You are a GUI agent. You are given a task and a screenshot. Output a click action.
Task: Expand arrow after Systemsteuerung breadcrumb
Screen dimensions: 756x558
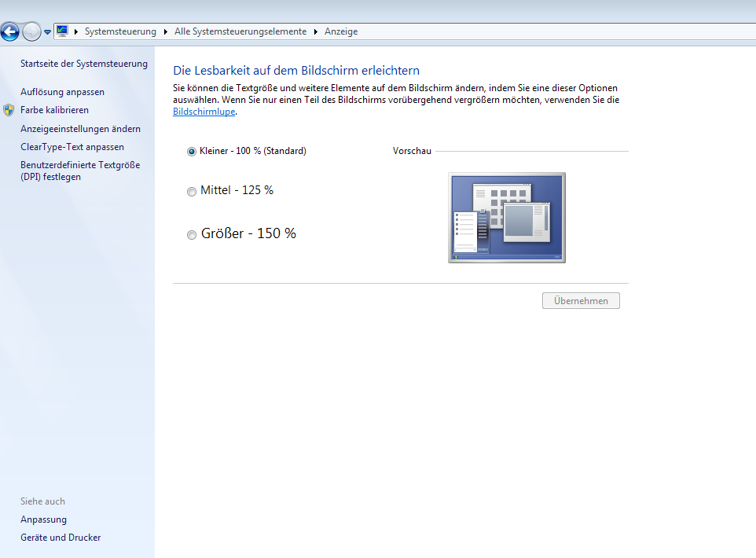click(x=165, y=32)
